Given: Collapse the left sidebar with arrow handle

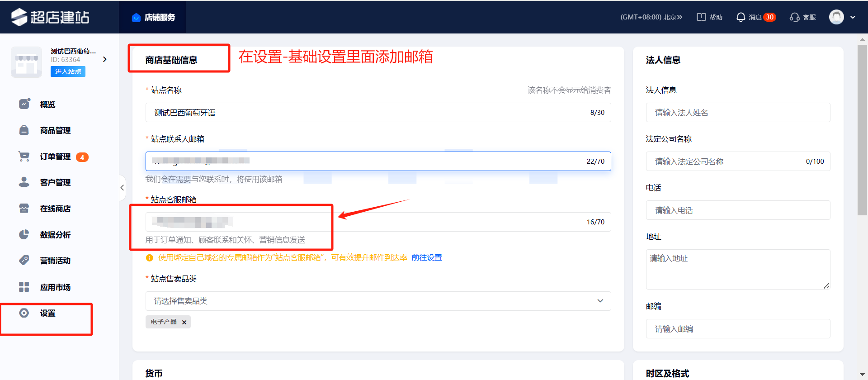Looking at the screenshot, I should (122, 187).
